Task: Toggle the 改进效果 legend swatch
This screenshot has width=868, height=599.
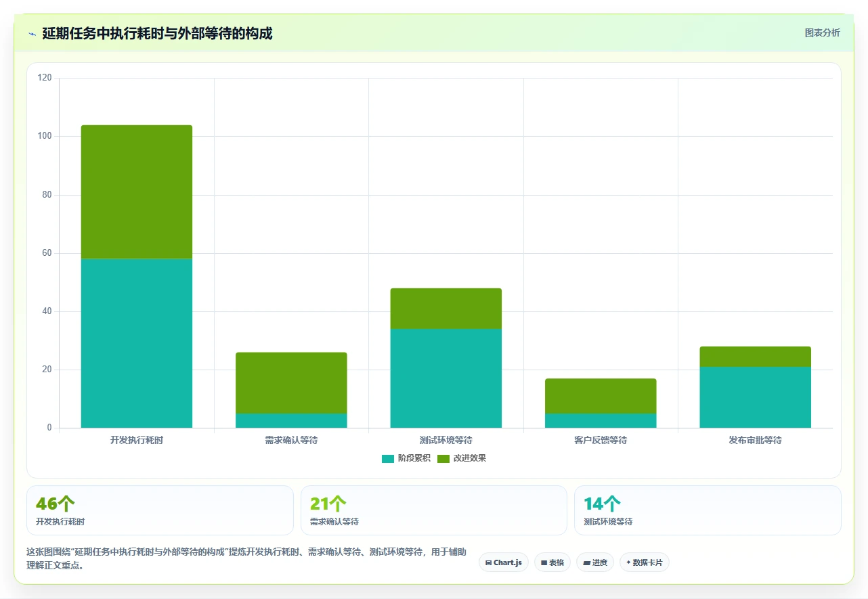Action: tap(443, 458)
